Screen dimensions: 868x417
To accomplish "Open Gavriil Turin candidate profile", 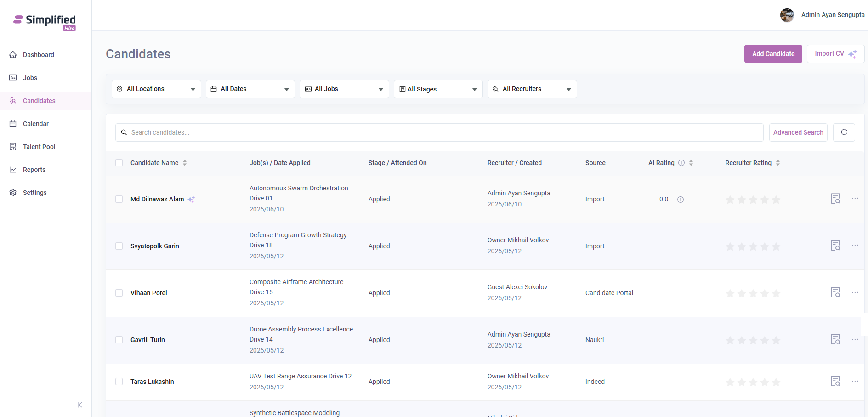I will pyautogui.click(x=148, y=340).
